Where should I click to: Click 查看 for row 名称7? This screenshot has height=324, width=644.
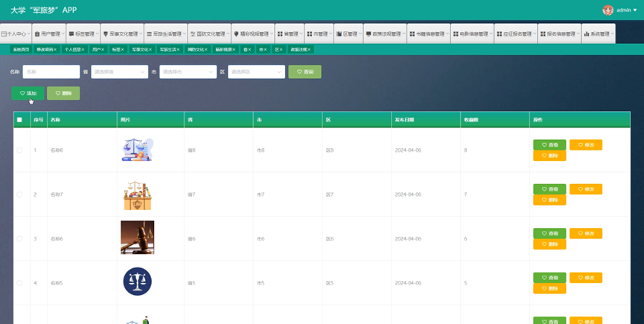pyautogui.click(x=549, y=189)
